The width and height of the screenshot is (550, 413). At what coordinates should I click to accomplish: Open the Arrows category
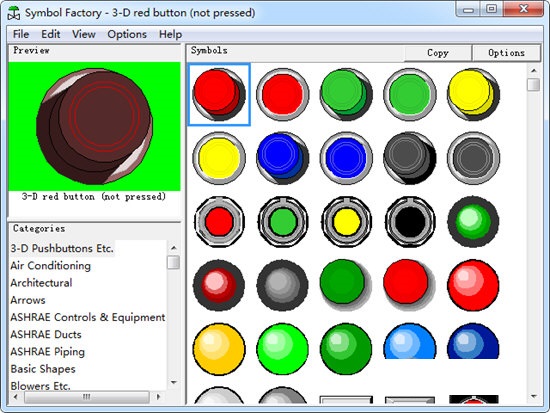tap(28, 300)
